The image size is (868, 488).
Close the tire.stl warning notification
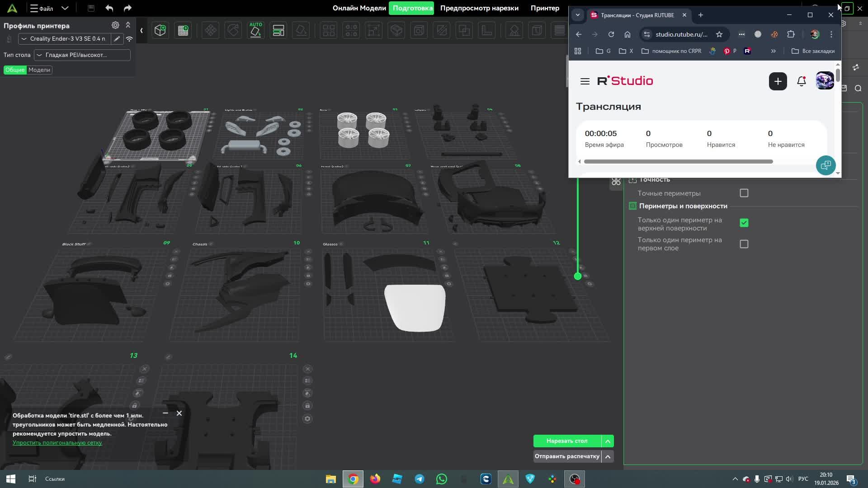coord(179,413)
